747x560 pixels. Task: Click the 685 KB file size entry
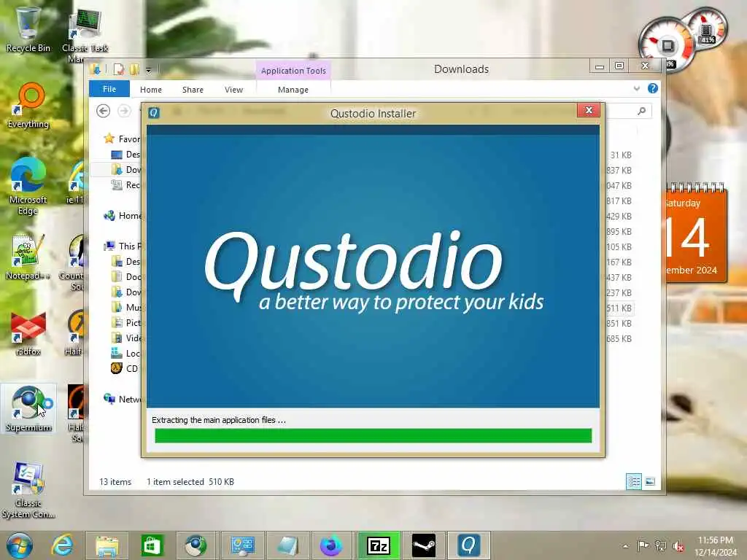pos(619,338)
